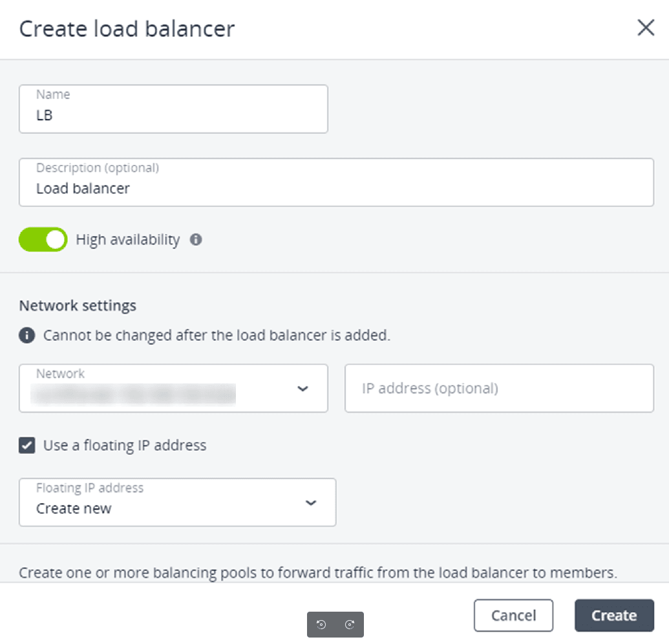
Task: Click the rotate clockwise icon
Action: [350, 625]
